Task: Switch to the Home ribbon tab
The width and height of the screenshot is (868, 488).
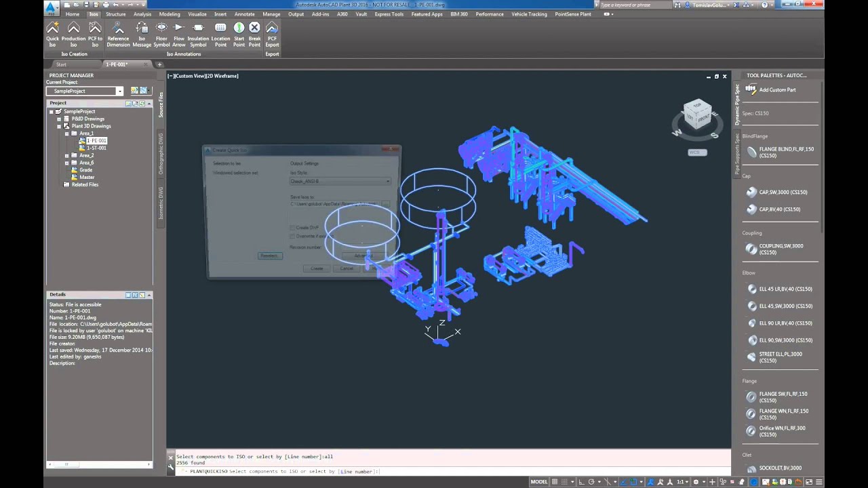Action: click(73, 14)
